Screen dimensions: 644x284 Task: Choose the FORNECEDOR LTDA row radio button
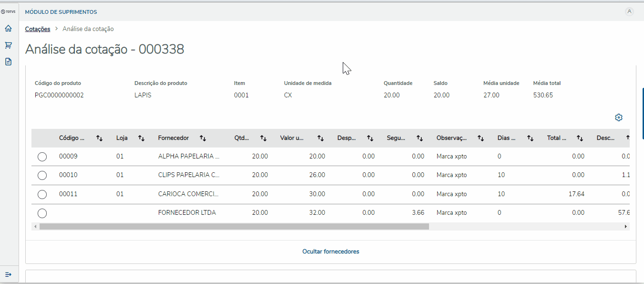coord(42,213)
